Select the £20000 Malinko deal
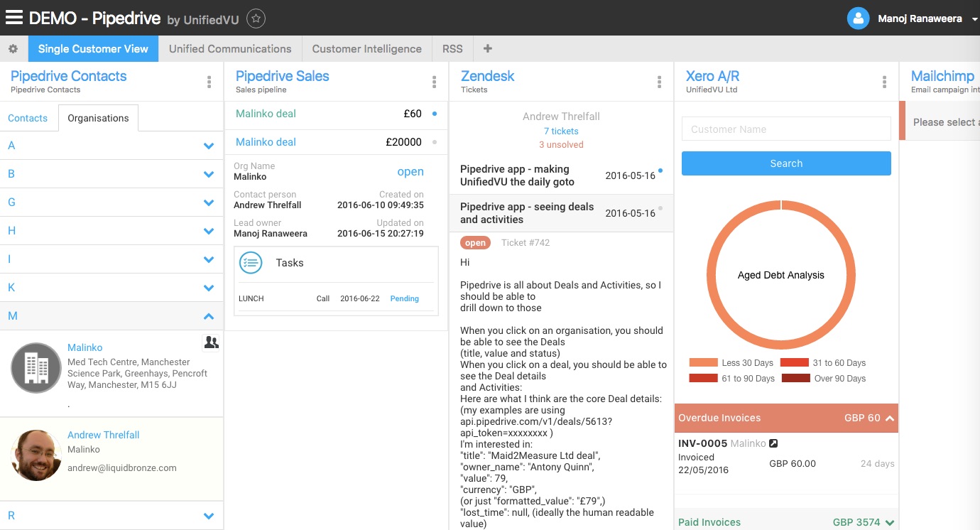This screenshot has height=530, width=980. tap(336, 142)
